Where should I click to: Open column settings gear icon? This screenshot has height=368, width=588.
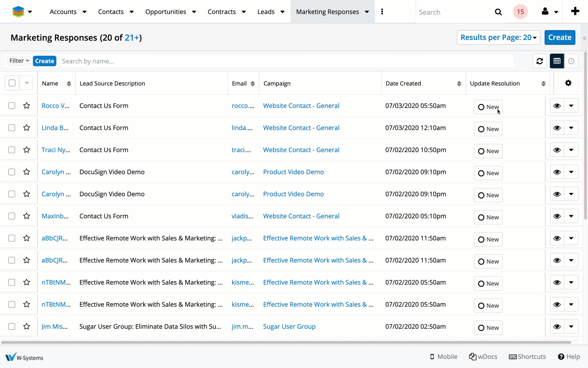click(568, 83)
